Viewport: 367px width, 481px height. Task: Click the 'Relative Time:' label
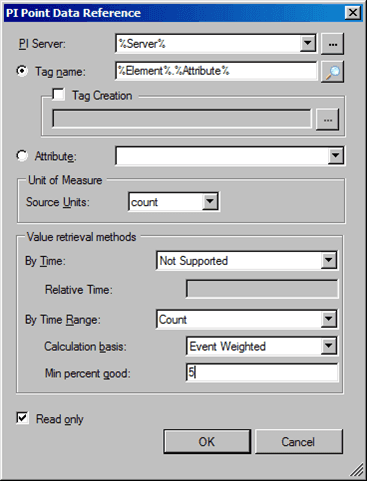79,289
